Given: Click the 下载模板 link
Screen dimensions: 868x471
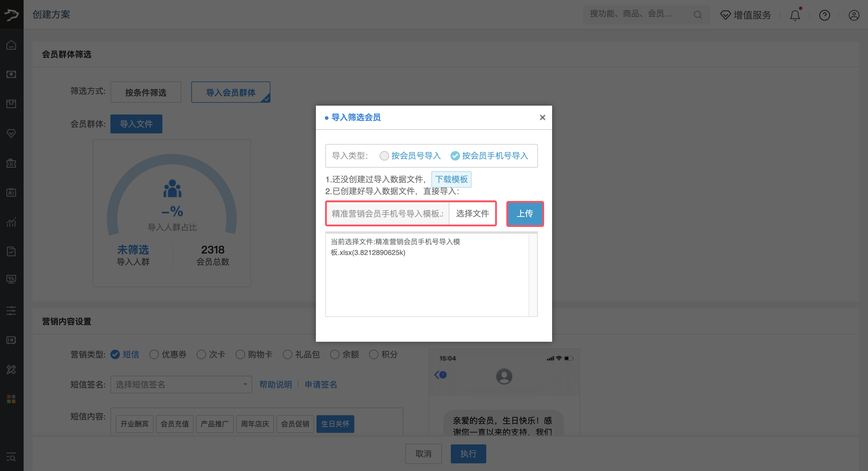Looking at the screenshot, I should click(x=451, y=179).
